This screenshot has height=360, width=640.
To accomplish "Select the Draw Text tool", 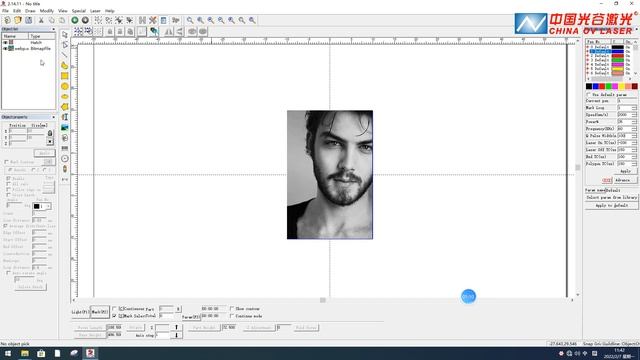I will pyautogui.click(x=64, y=117).
